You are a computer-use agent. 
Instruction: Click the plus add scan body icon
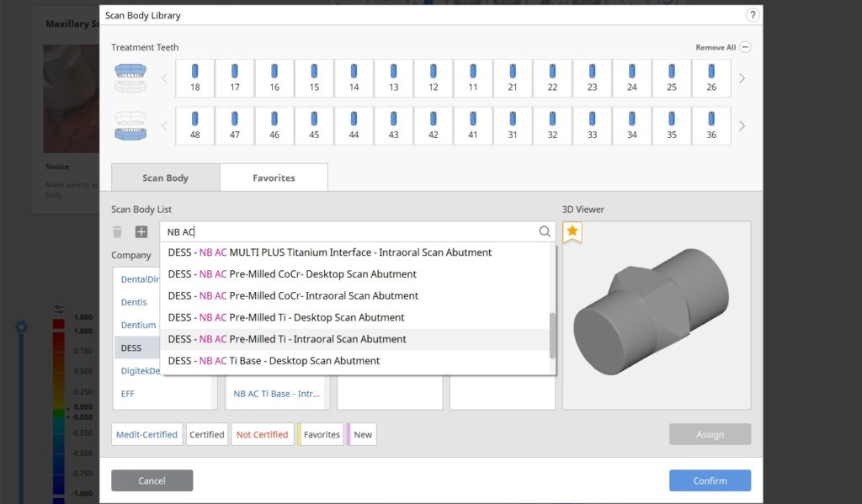tap(141, 232)
